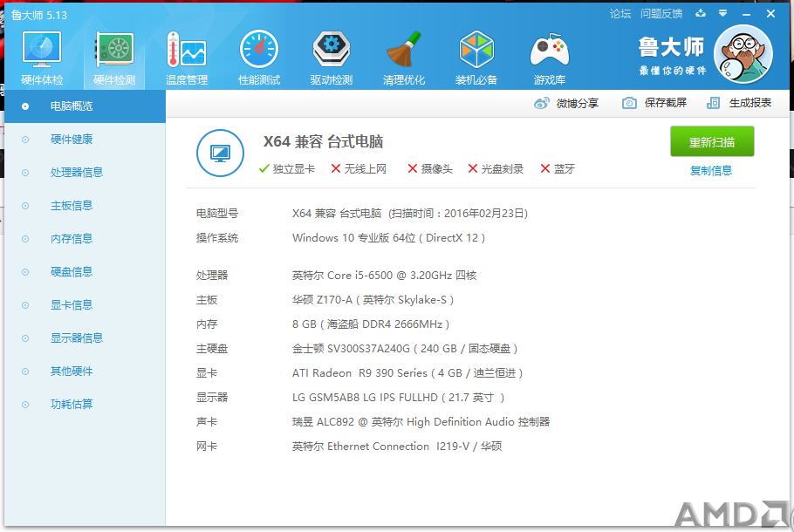794x532 pixels.
Task: Click the 复制信息 copy info link
Action: tap(711, 171)
